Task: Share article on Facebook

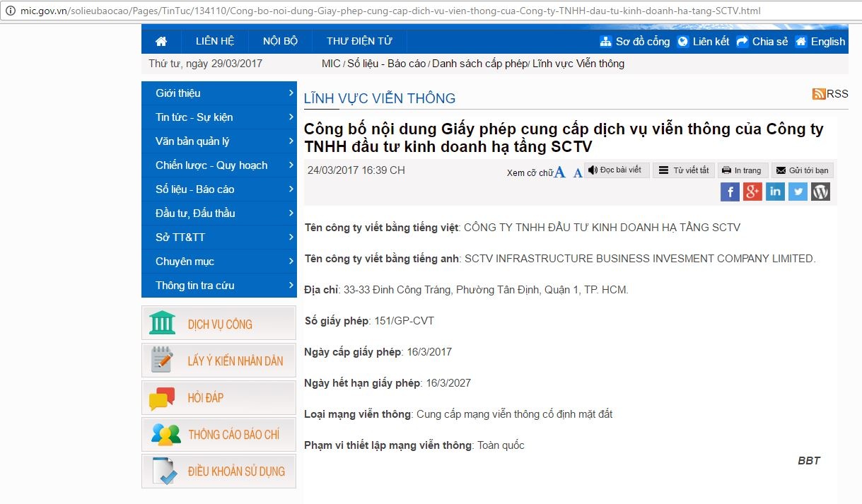Action: [730, 192]
